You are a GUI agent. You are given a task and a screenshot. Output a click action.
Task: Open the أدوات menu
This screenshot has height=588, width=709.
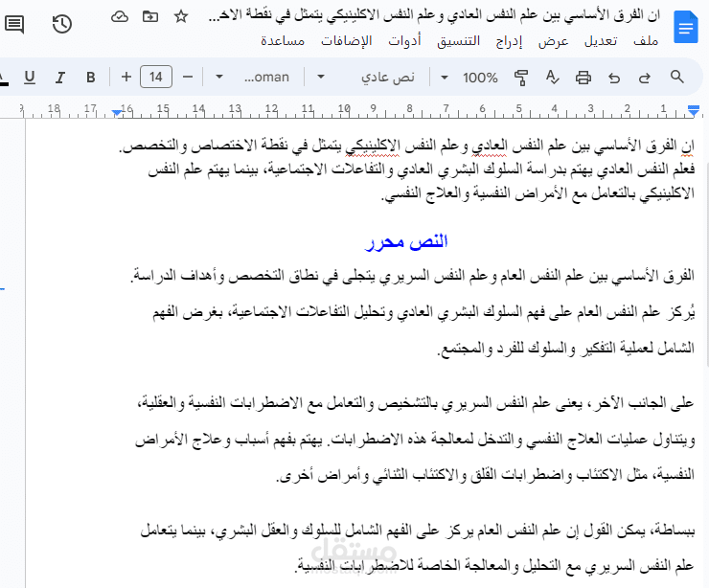(x=404, y=40)
